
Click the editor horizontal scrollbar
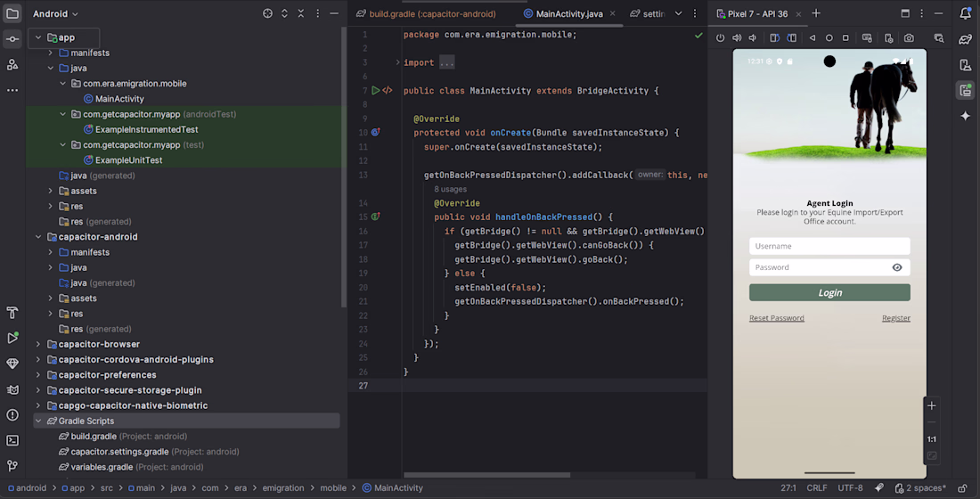pyautogui.click(x=486, y=475)
